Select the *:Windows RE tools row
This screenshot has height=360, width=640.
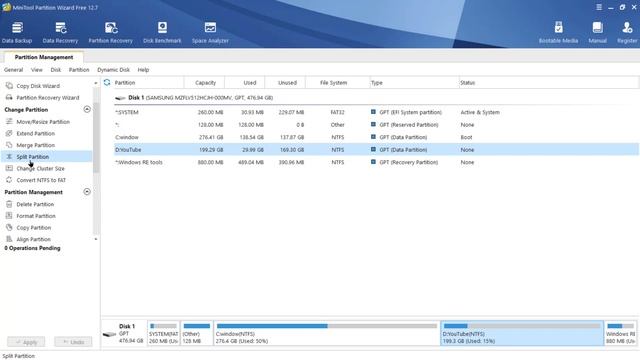click(376, 162)
